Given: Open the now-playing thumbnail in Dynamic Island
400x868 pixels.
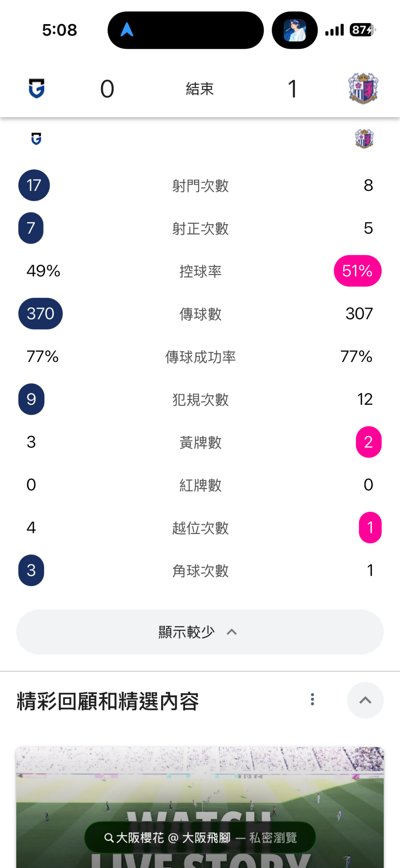Looking at the screenshot, I should [x=294, y=30].
